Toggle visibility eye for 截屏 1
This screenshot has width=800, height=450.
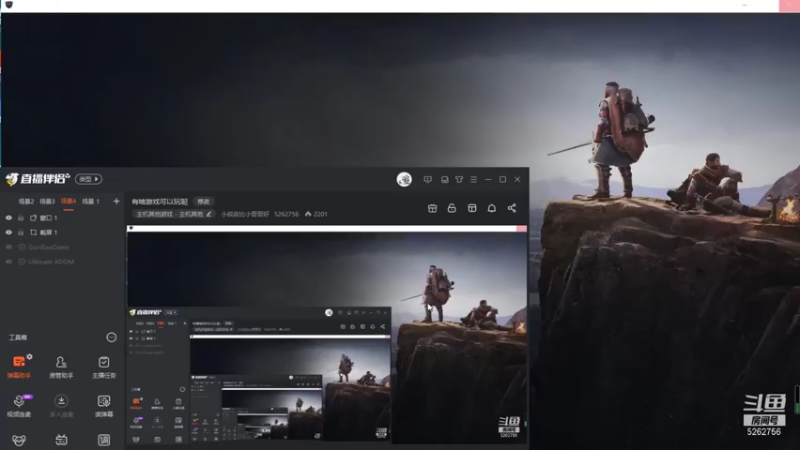coord(9,232)
